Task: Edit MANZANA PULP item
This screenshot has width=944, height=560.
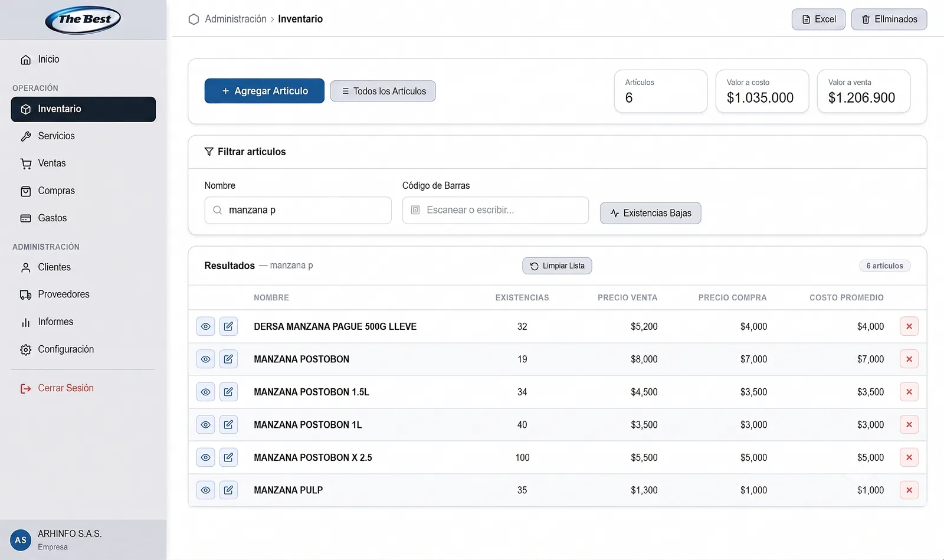Action: (x=229, y=490)
